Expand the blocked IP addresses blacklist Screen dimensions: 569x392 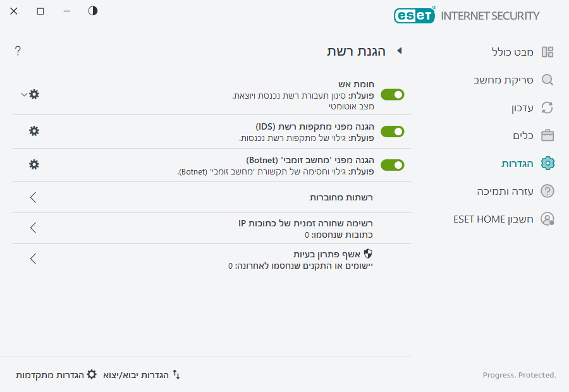pos(33,228)
